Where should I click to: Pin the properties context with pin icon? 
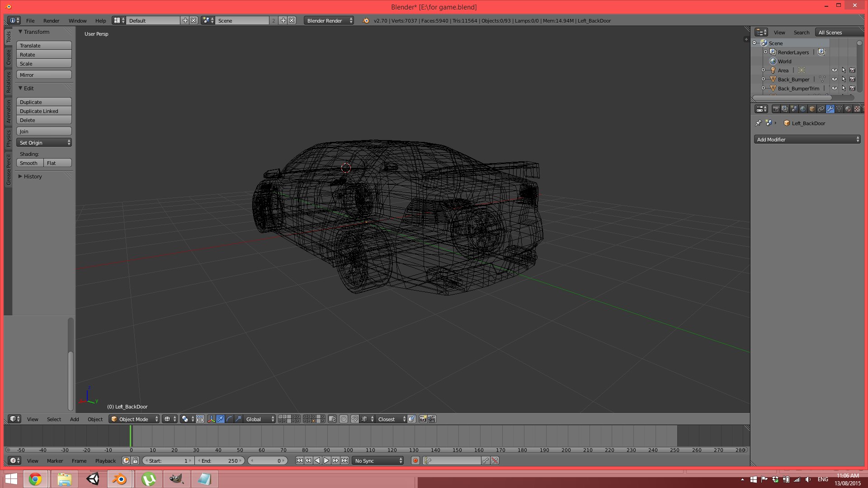pos(759,123)
